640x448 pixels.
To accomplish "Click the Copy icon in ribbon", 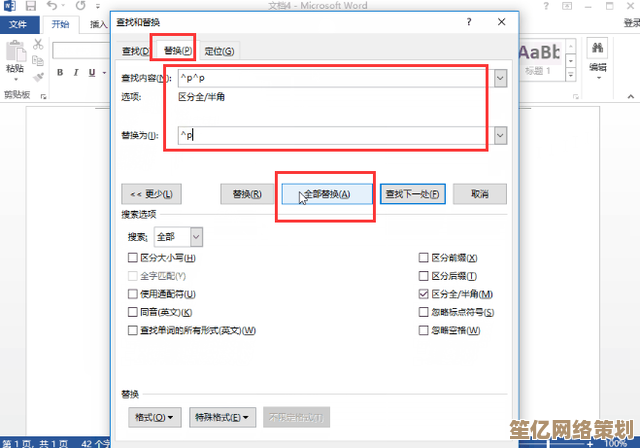I will (x=38, y=60).
